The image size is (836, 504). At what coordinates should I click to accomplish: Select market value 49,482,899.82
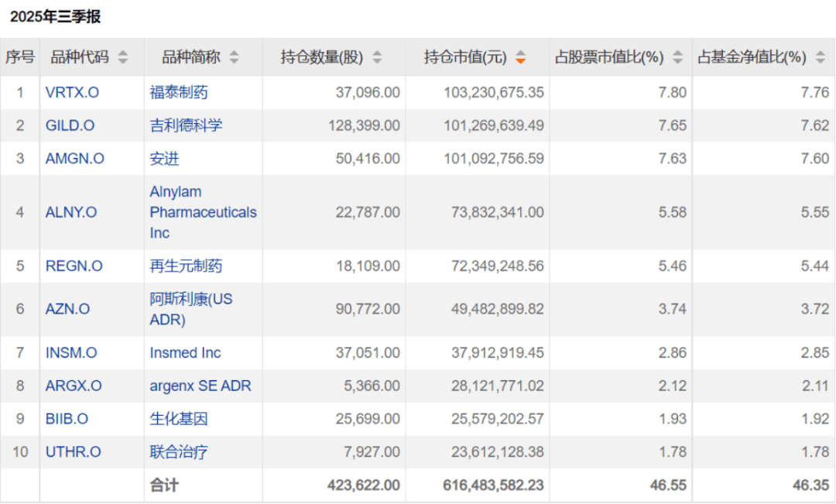(x=498, y=310)
